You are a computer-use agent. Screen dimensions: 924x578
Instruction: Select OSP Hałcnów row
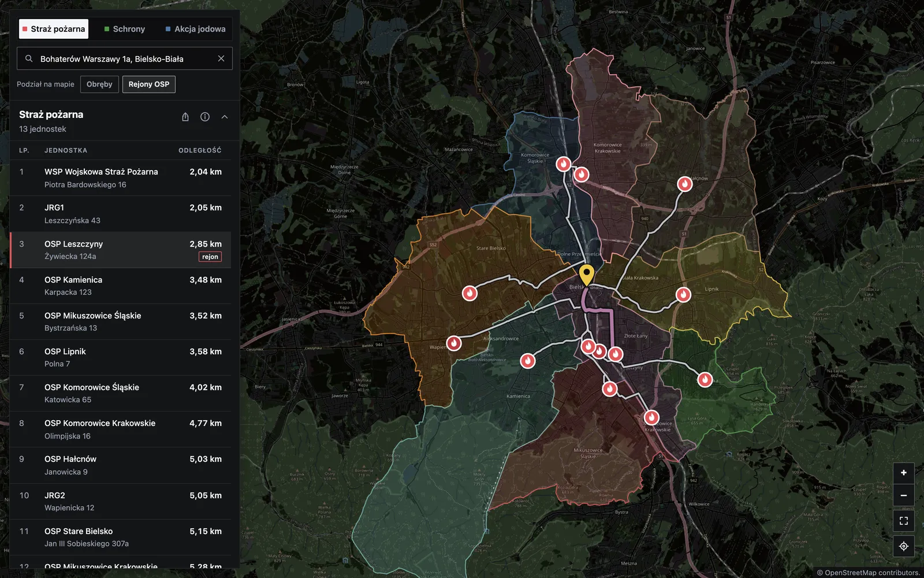120,465
